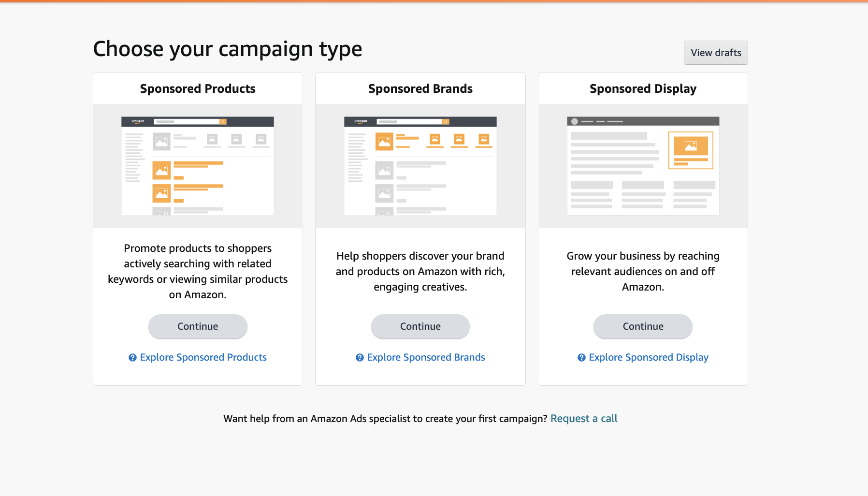This screenshot has width=868, height=496.
Task: Click the help icon beside Explore Sponsored Brands
Action: [x=360, y=358]
